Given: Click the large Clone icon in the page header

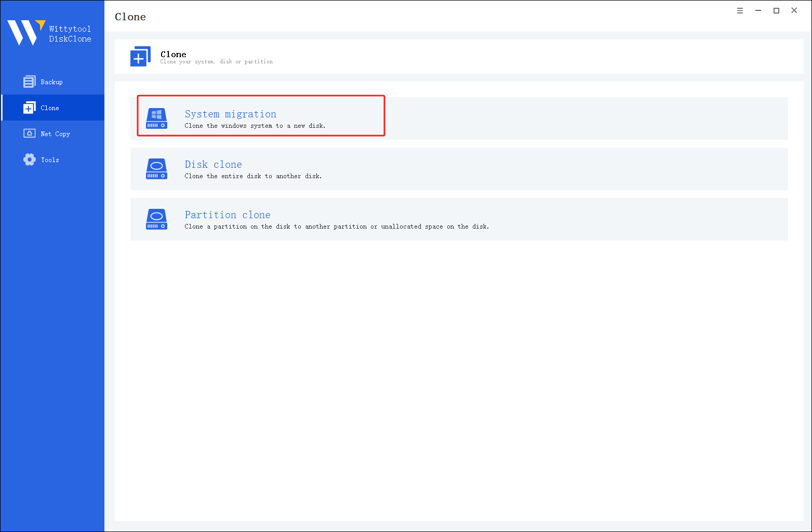Looking at the screenshot, I should 140,57.
